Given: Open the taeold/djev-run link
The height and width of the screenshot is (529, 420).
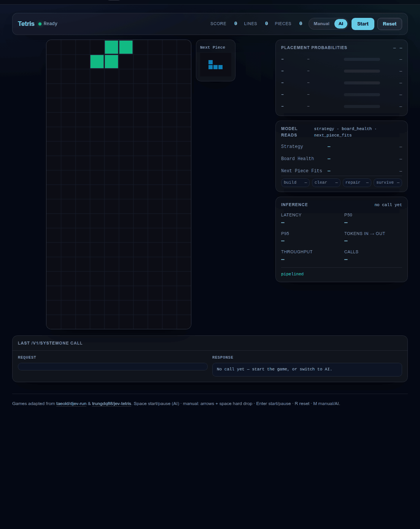Looking at the screenshot, I should 71,404.
